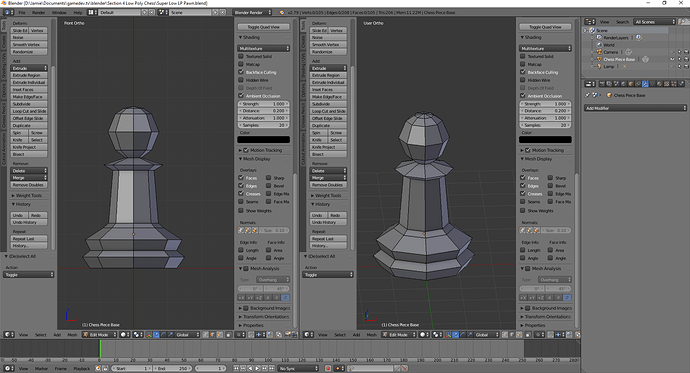The image size is (690, 373).
Task: Open Edit Mode selector in left viewport
Action: (x=100, y=335)
